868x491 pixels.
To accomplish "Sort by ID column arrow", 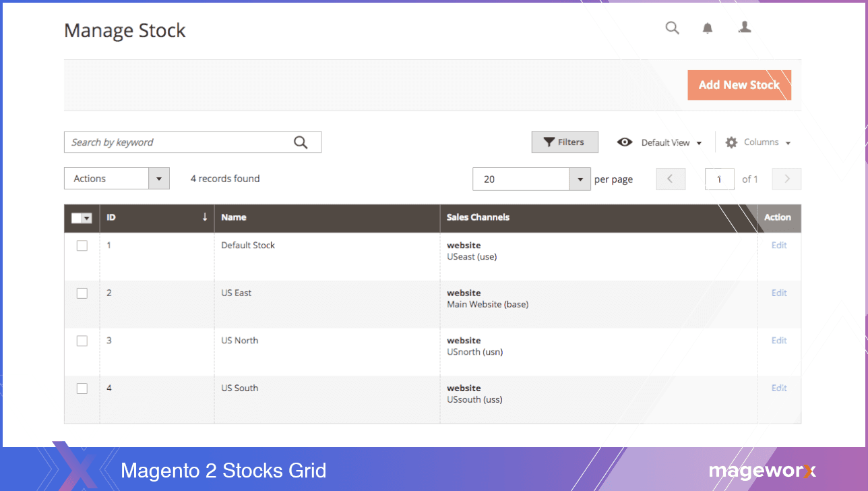I will (204, 217).
